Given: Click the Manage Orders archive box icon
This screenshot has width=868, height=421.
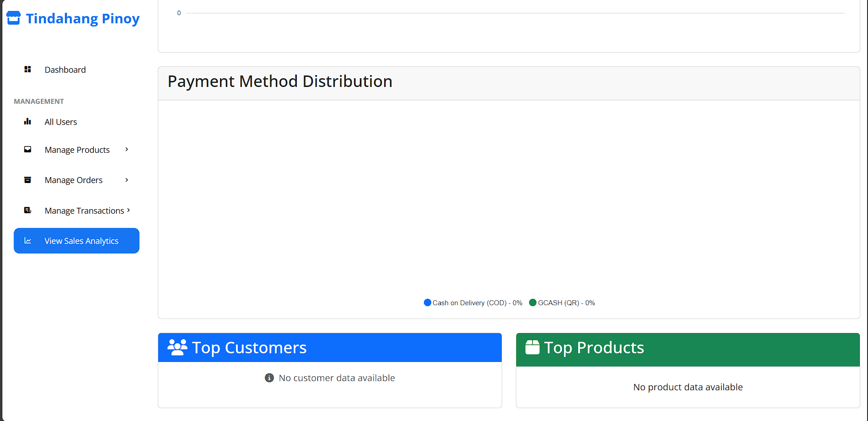Looking at the screenshot, I should click(x=27, y=180).
